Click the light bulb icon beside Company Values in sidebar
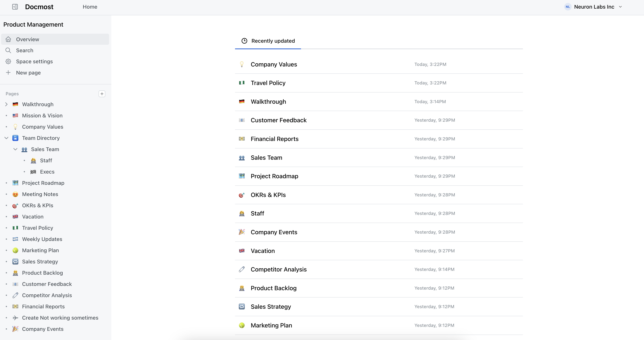The width and height of the screenshot is (644, 340). (15, 127)
